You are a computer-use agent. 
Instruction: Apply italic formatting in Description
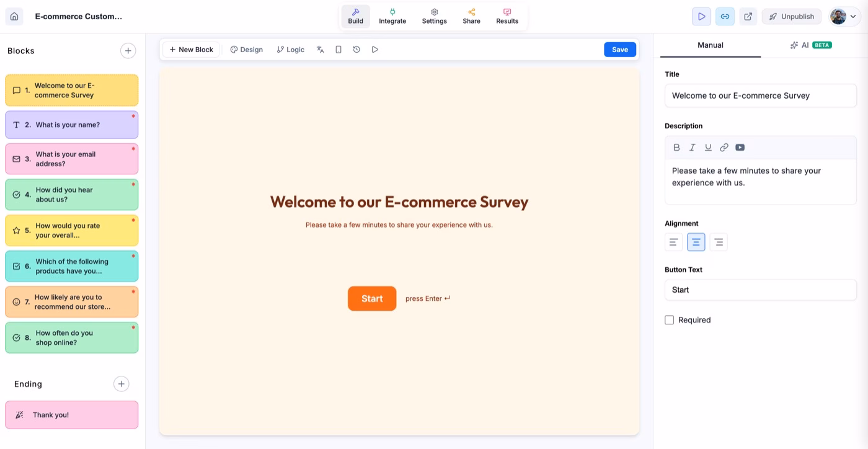pyautogui.click(x=692, y=148)
